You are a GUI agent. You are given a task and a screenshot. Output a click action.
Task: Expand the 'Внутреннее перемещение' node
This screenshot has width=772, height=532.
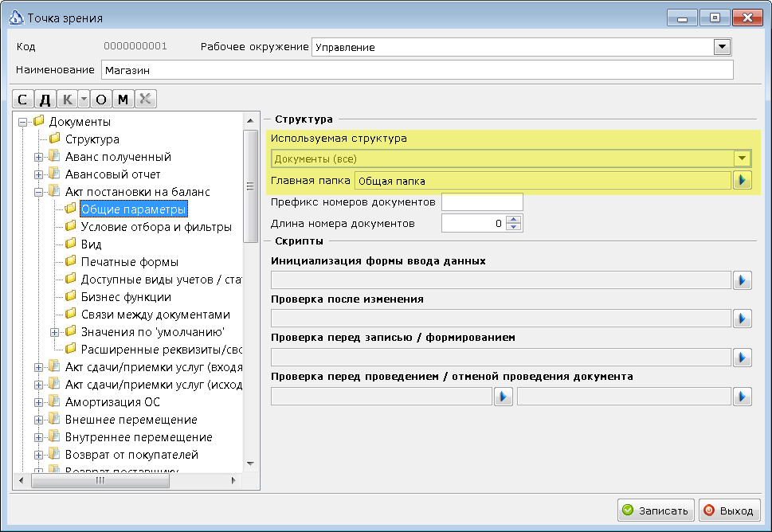tap(38, 437)
